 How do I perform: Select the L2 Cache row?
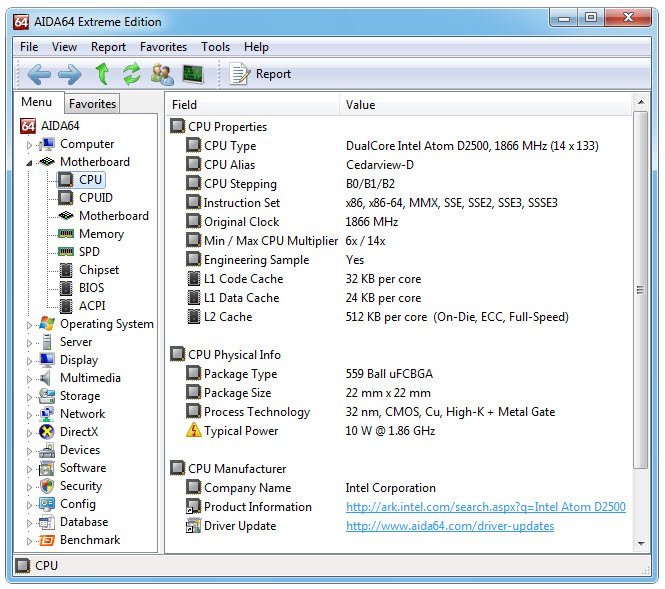coord(399,317)
